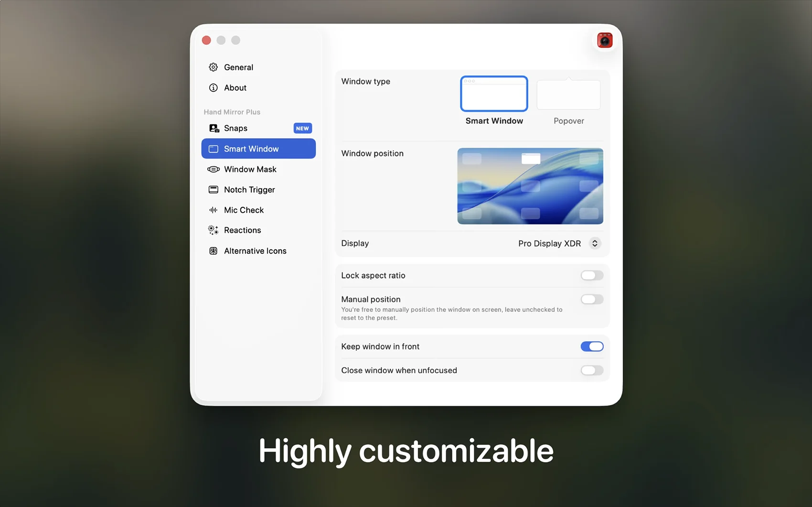The height and width of the screenshot is (507, 812).
Task: Click the About info icon
Action: point(213,88)
